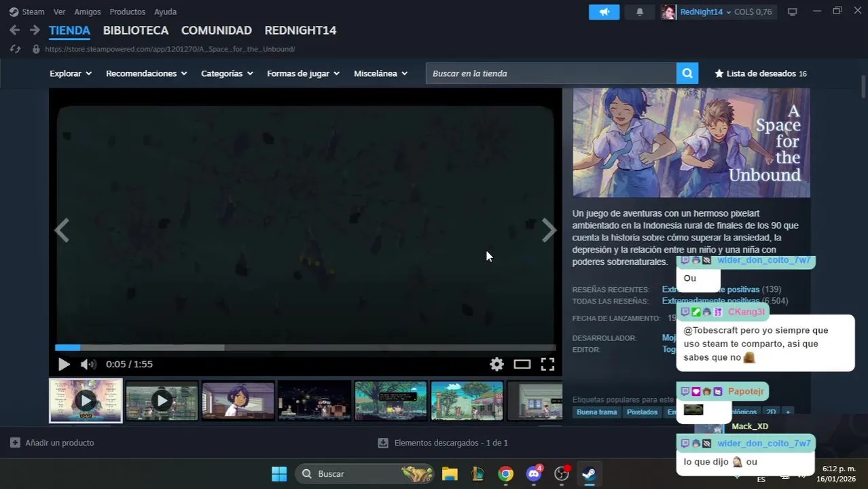Open the notifications bell
Image resolution: width=868 pixels, height=489 pixels.
639,12
